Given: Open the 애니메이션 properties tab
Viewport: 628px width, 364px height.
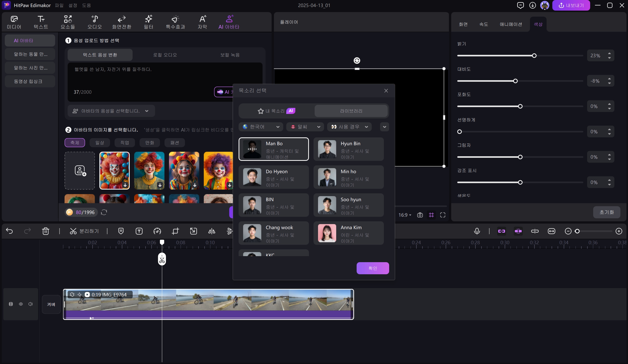Looking at the screenshot, I should (511, 24).
